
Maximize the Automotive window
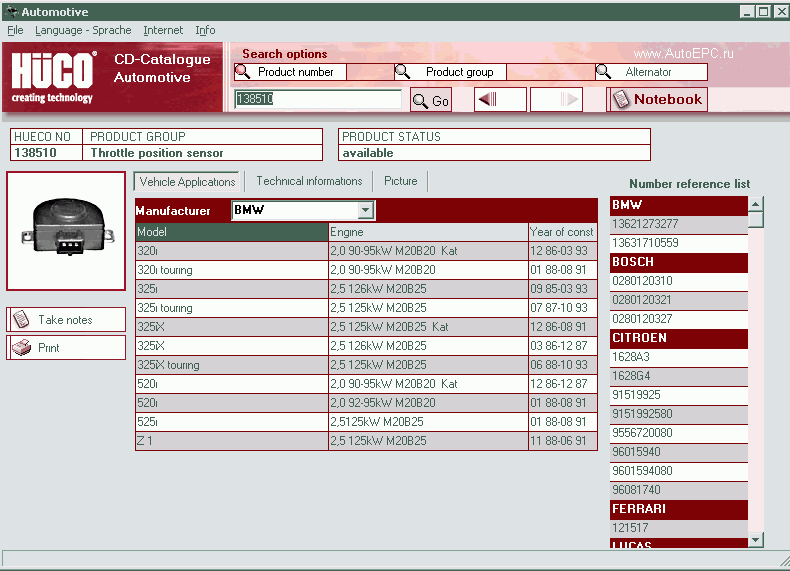point(764,11)
